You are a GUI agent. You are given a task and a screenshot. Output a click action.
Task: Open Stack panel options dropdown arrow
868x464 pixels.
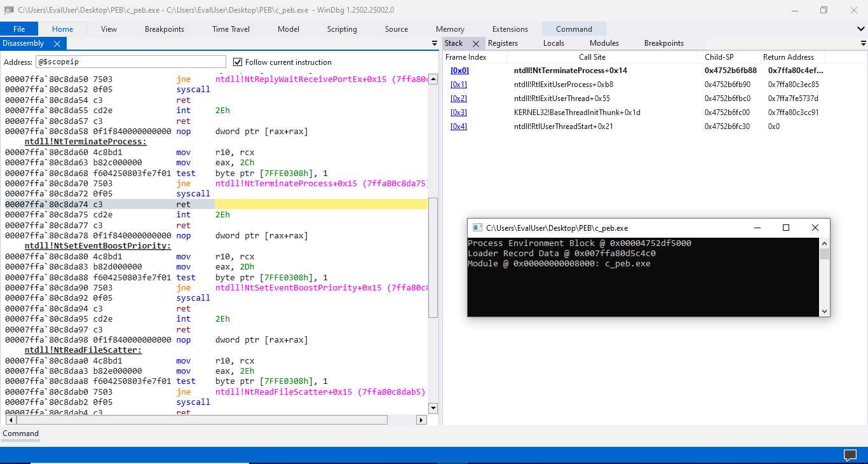[x=863, y=44]
